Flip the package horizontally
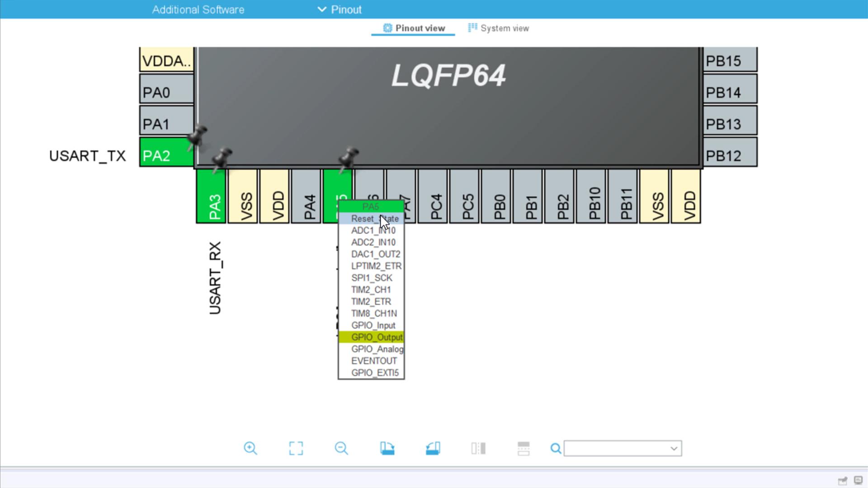Viewport: 868px width, 488px height. point(477,448)
